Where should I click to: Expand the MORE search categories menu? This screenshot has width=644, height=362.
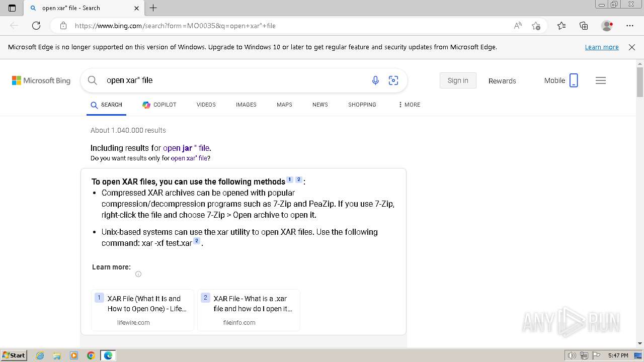coord(409,105)
